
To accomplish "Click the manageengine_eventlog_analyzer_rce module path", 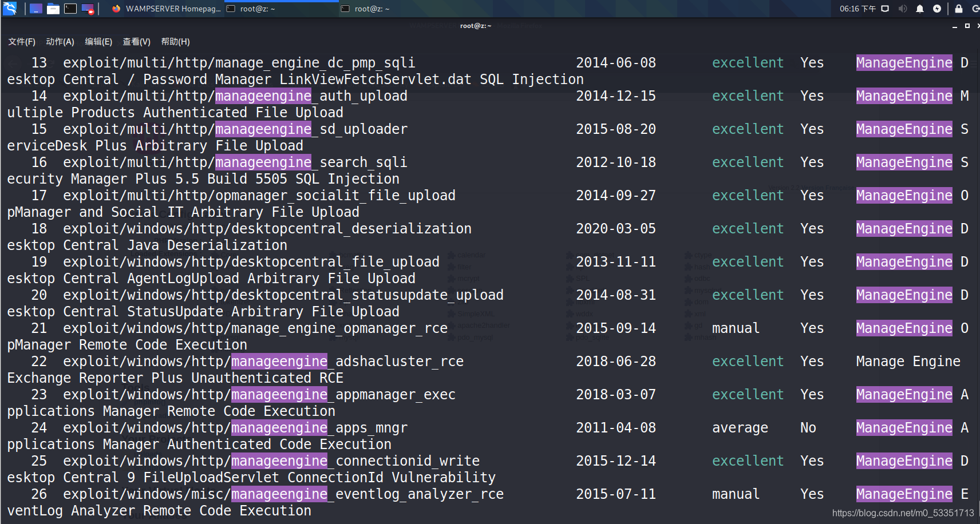I will click(x=283, y=494).
